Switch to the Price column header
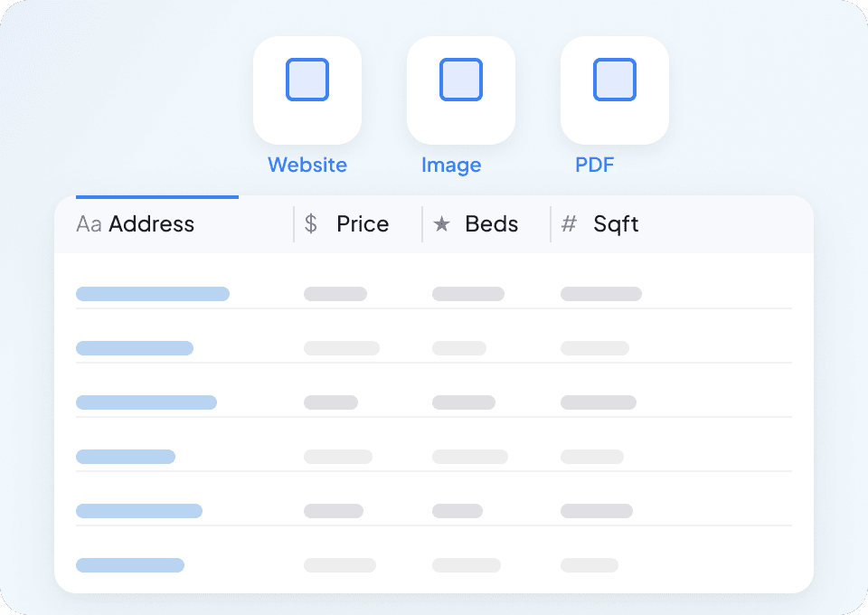 point(363,224)
